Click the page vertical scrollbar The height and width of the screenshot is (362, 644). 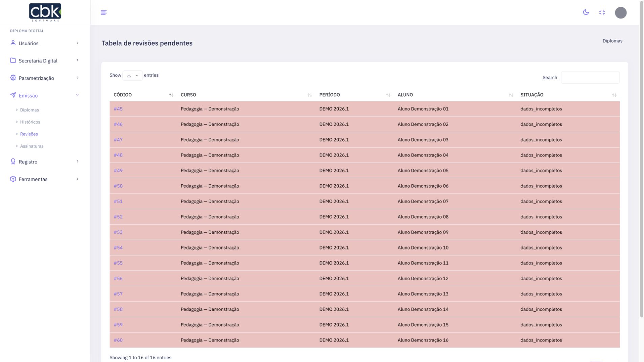click(641, 159)
